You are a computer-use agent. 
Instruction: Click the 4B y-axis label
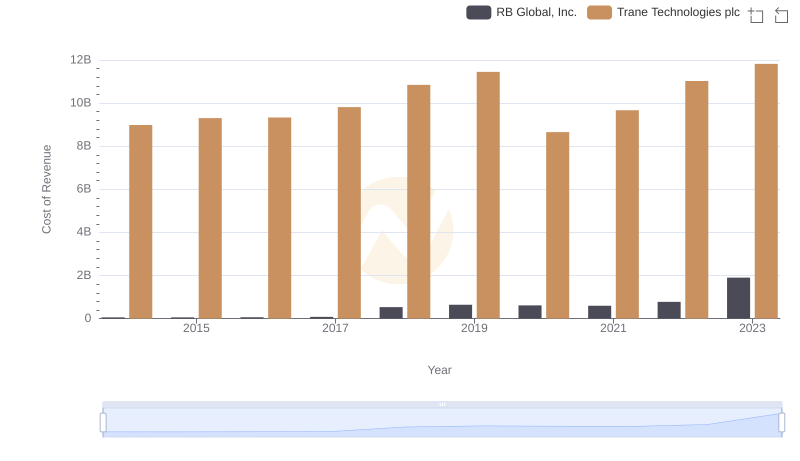[84, 232]
